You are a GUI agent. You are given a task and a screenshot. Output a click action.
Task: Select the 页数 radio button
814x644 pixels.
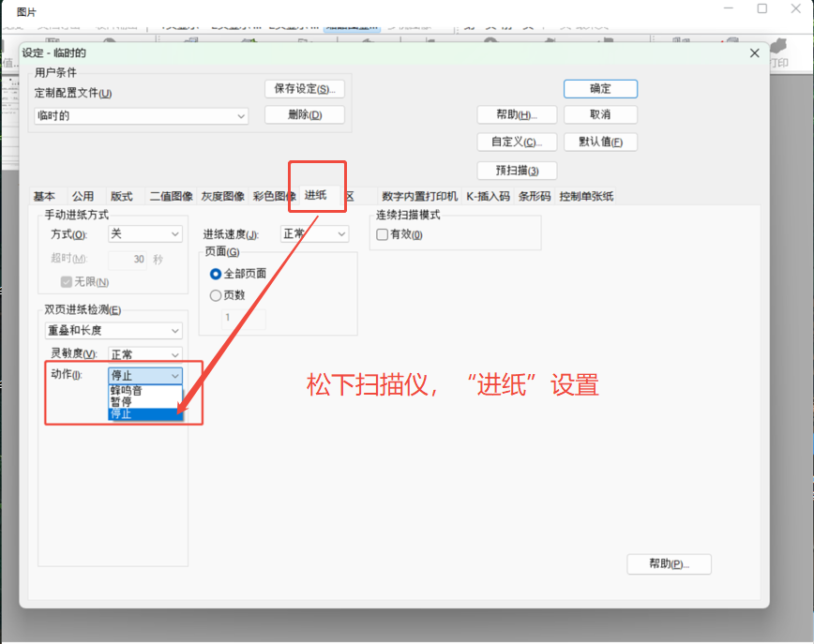(x=216, y=296)
